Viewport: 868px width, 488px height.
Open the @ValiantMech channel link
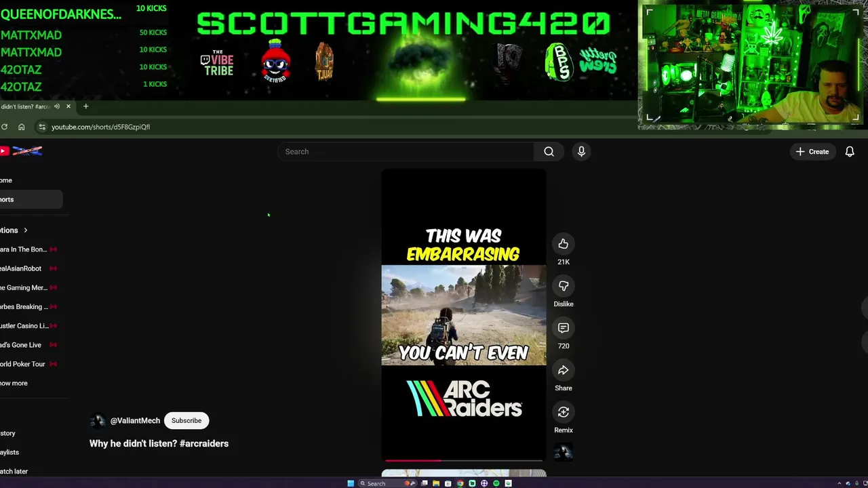[x=135, y=421]
